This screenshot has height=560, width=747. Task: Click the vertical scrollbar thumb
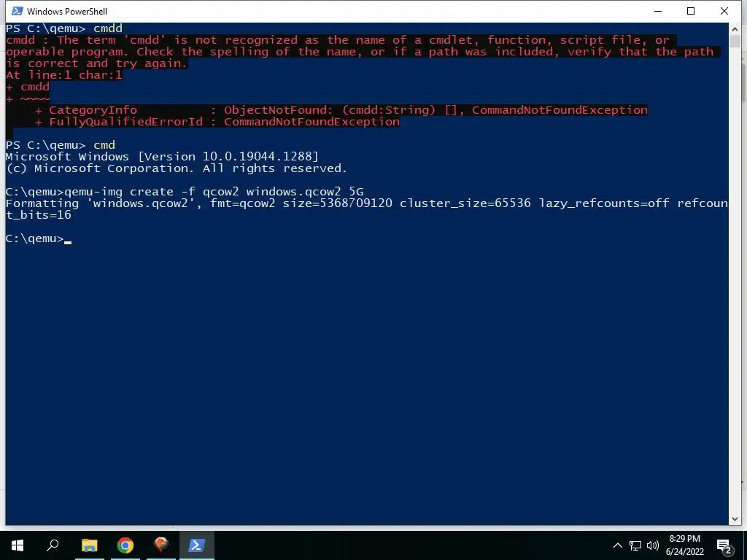coord(735,41)
